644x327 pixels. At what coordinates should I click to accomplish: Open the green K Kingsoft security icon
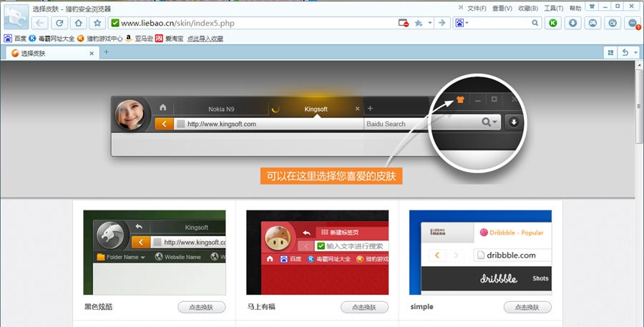pos(553,23)
